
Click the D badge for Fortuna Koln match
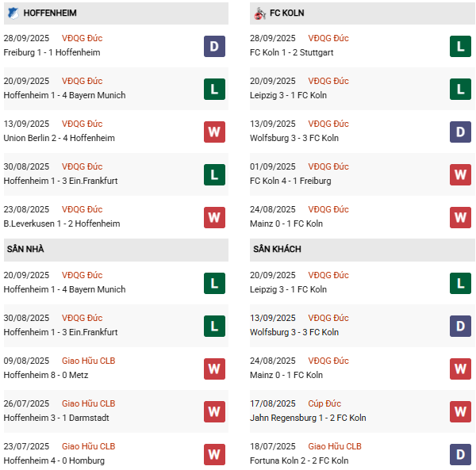pyautogui.click(x=460, y=454)
